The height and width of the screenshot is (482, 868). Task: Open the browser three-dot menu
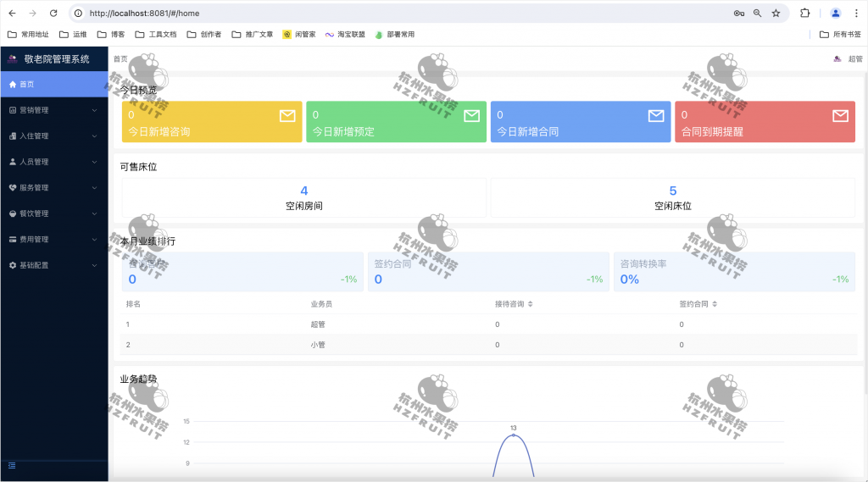pyautogui.click(x=856, y=14)
